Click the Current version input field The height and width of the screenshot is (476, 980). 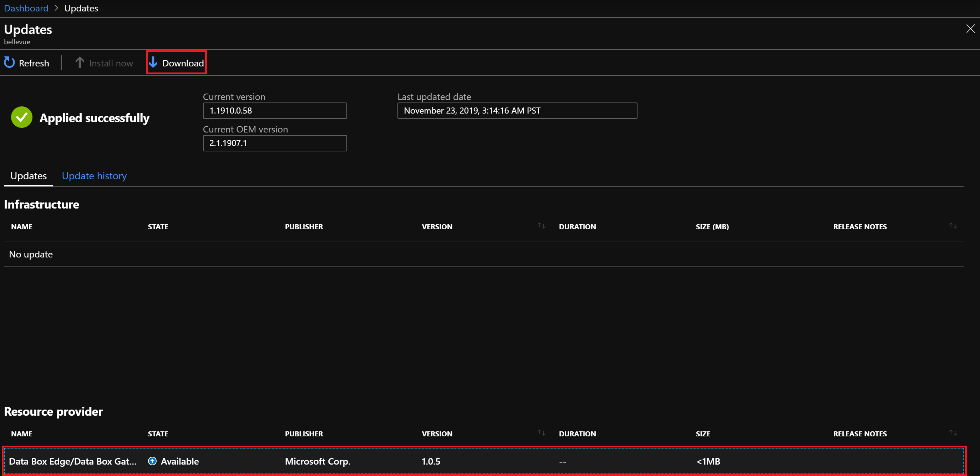click(275, 111)
